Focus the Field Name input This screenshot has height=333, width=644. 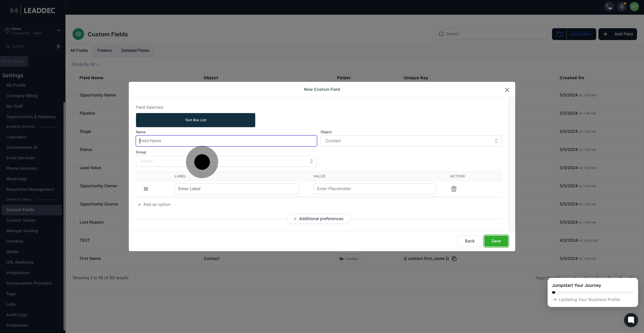tap(226, 141)
